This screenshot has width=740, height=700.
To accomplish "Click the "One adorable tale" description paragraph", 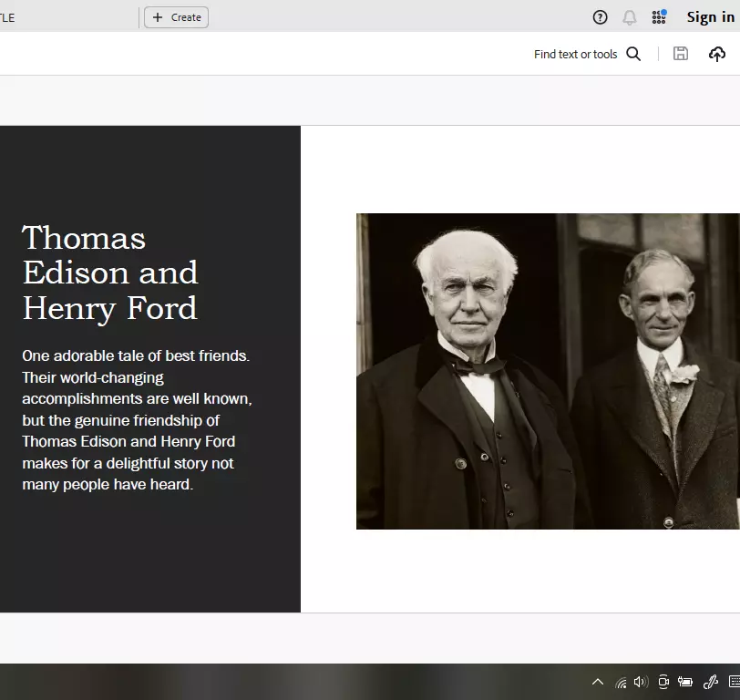I will pos(137,420).
